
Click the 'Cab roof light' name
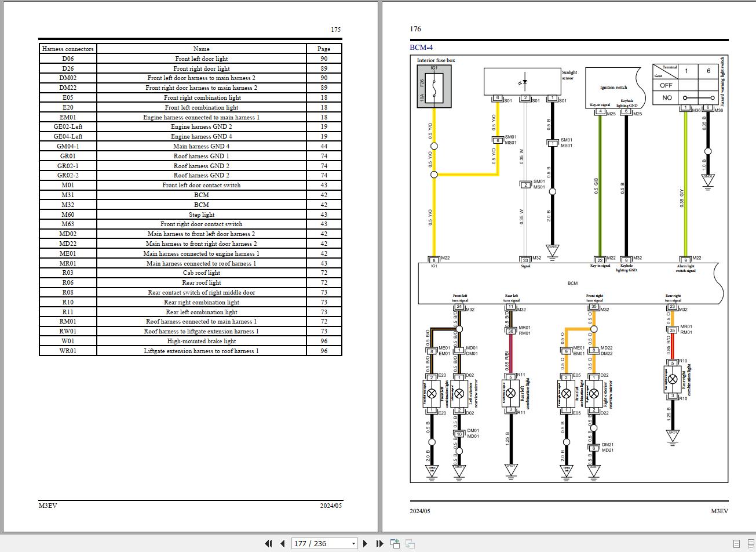coord(201,273)
